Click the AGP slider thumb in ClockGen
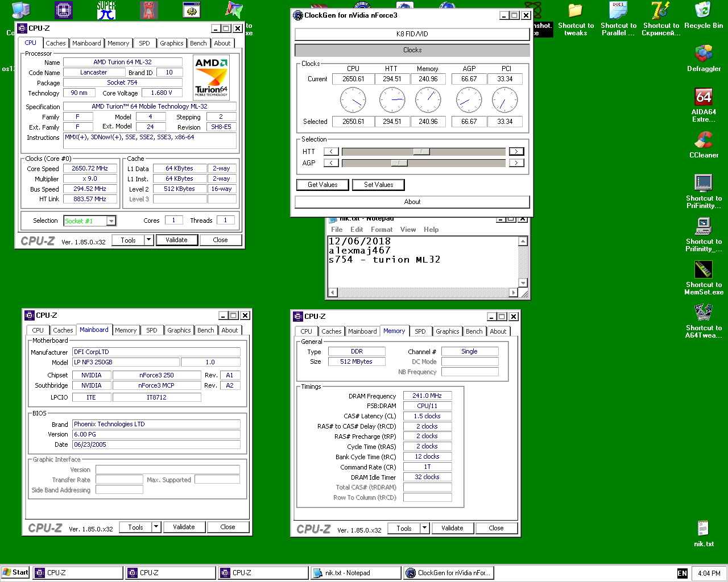Screen dimensions: 728x582 399,163
